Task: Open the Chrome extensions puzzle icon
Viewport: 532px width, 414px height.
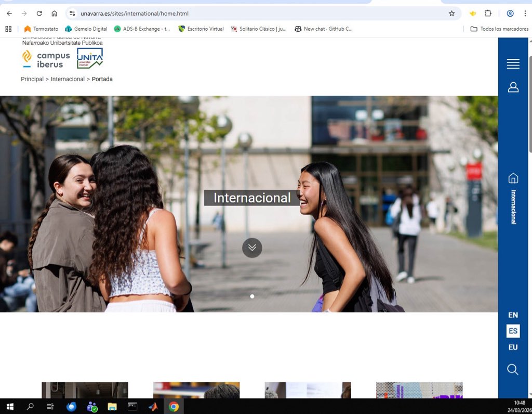Action: point(488,14)
